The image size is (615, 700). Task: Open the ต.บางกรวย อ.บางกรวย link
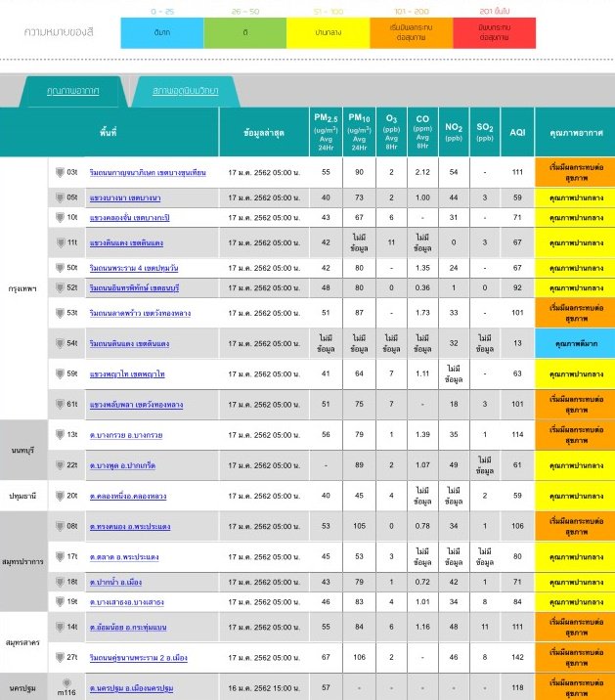[x=126, y=435]
